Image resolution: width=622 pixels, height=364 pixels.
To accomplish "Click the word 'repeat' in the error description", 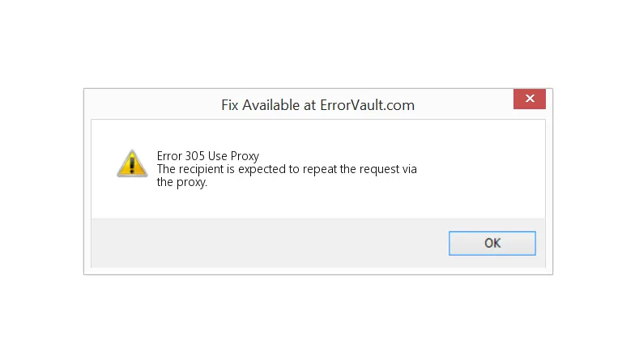I will point(320,169).
